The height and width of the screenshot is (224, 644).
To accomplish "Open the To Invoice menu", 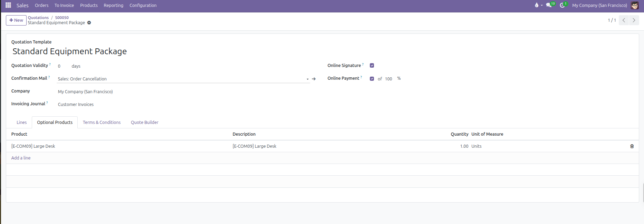I will point(64,5).
